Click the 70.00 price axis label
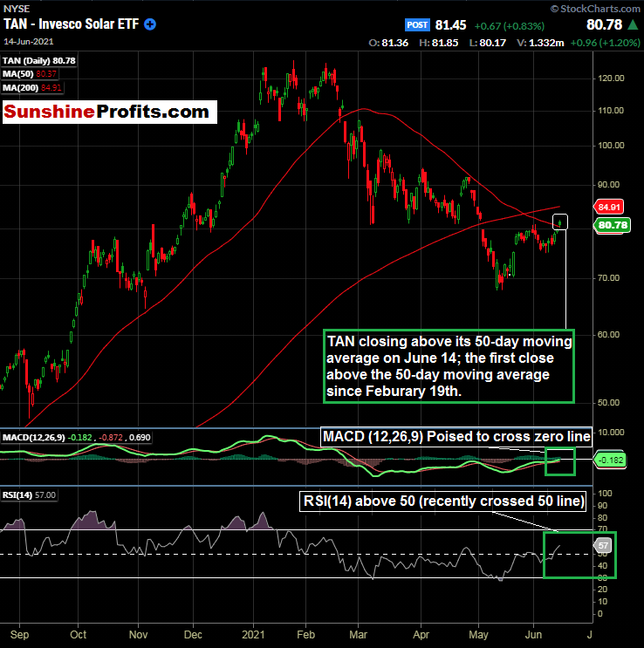This screenshot has height=648, width=644. pyautogui.click(x=608, y=277)
